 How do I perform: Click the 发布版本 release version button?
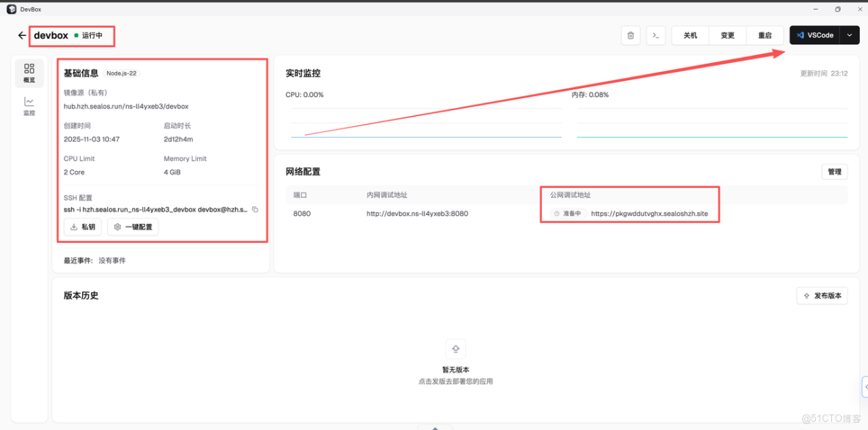822,295
